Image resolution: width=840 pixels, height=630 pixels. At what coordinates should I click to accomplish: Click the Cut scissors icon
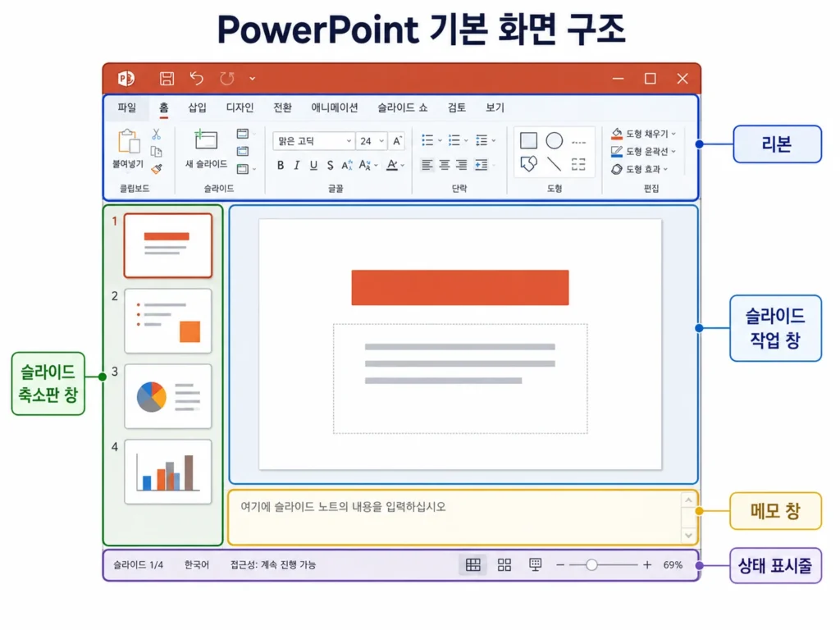[156, 134]
